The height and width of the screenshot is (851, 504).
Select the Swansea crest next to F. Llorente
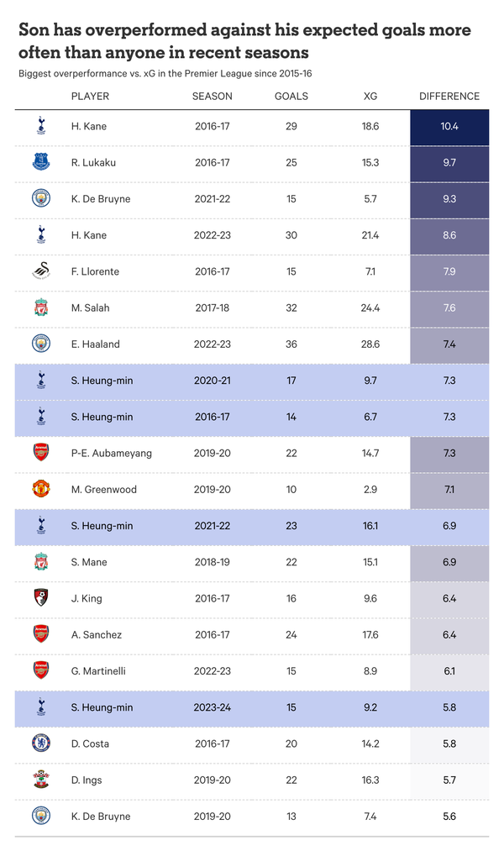pos(40,271)
